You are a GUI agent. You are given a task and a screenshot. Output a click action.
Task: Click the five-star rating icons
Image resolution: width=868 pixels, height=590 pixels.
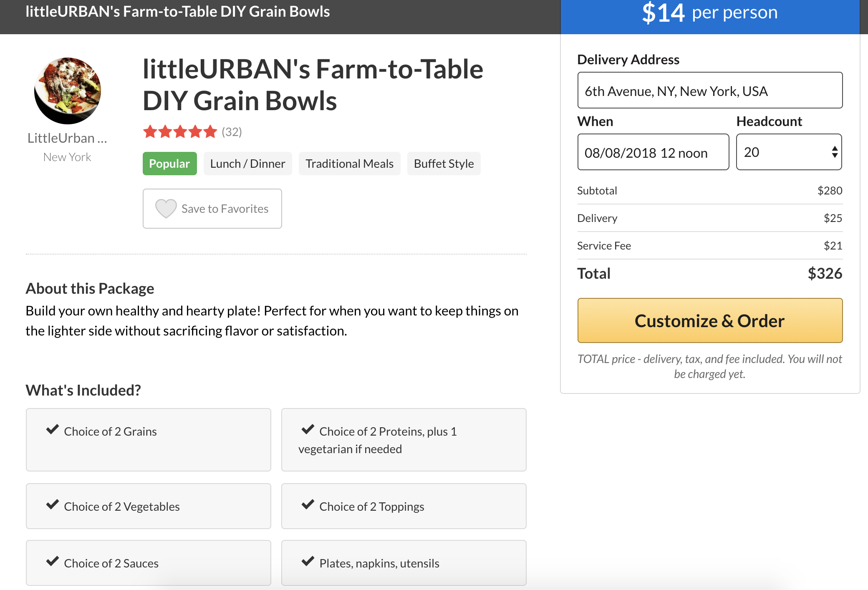(180, 132)
